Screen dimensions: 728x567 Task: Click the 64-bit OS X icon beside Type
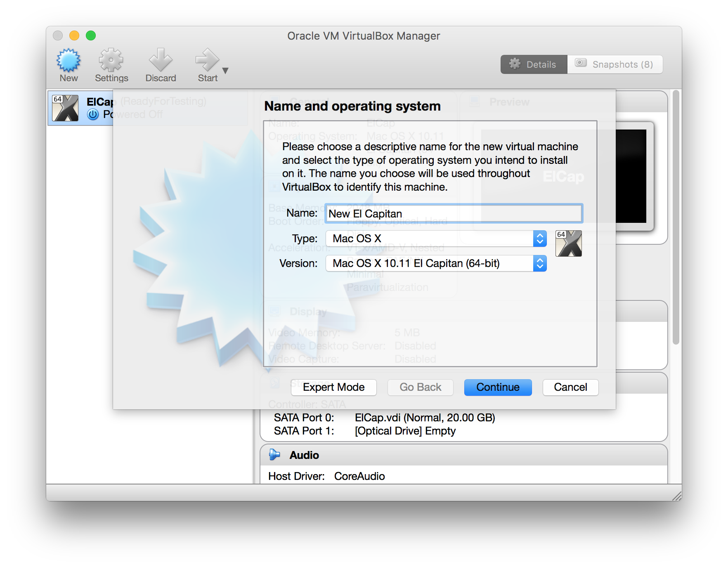(x=569, y=243)
